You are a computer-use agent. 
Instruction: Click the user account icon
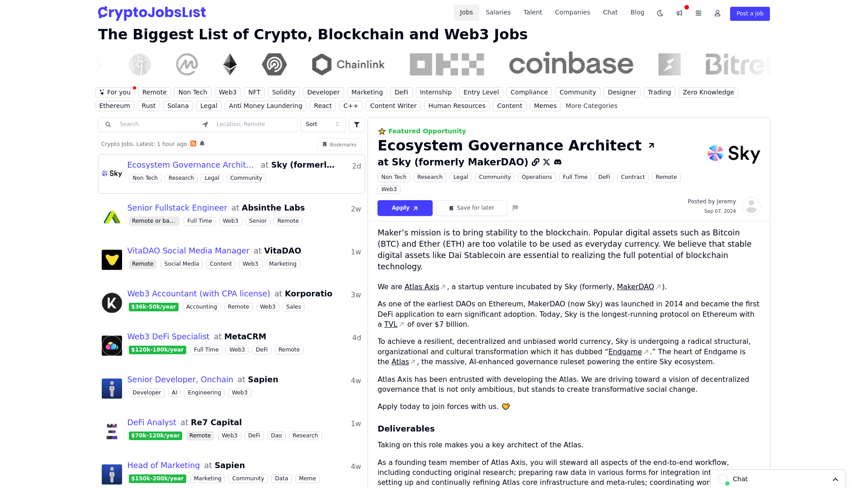click(x=717, y=13)
